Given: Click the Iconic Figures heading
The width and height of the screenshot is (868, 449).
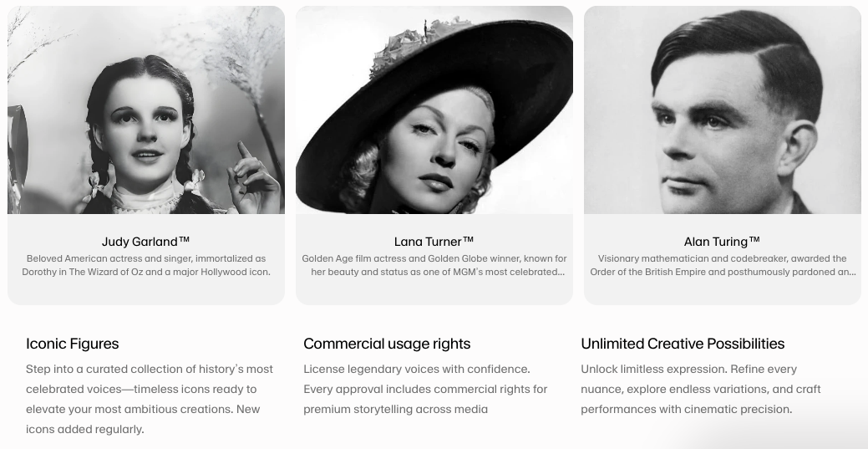Looking at the screenshot, I should (x=73, y=344).
